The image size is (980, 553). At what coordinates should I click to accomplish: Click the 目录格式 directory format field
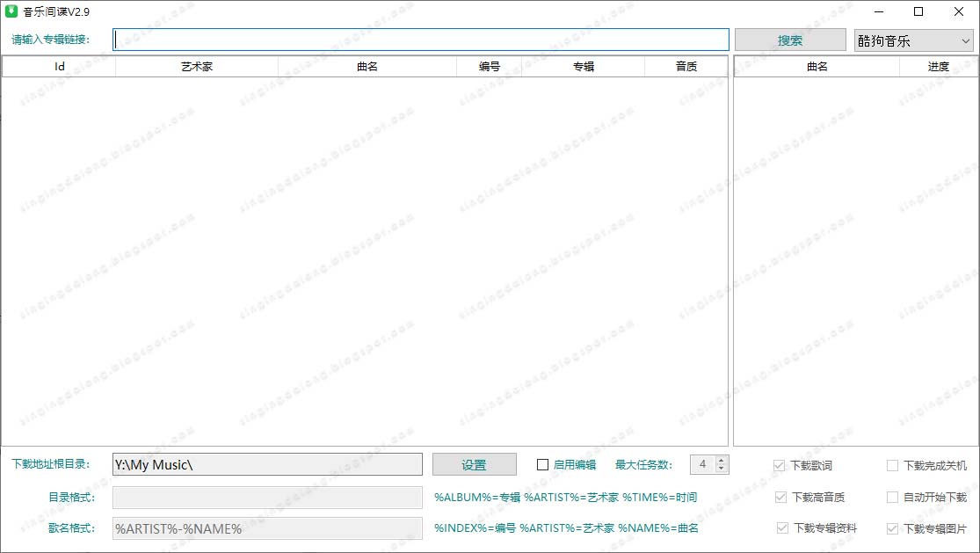tap(267, 498)
